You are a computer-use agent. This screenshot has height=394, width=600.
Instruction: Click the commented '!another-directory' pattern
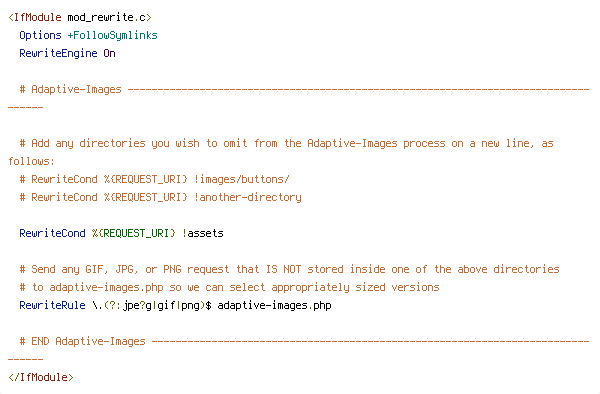pyautogui.click(x=248, y=197)
